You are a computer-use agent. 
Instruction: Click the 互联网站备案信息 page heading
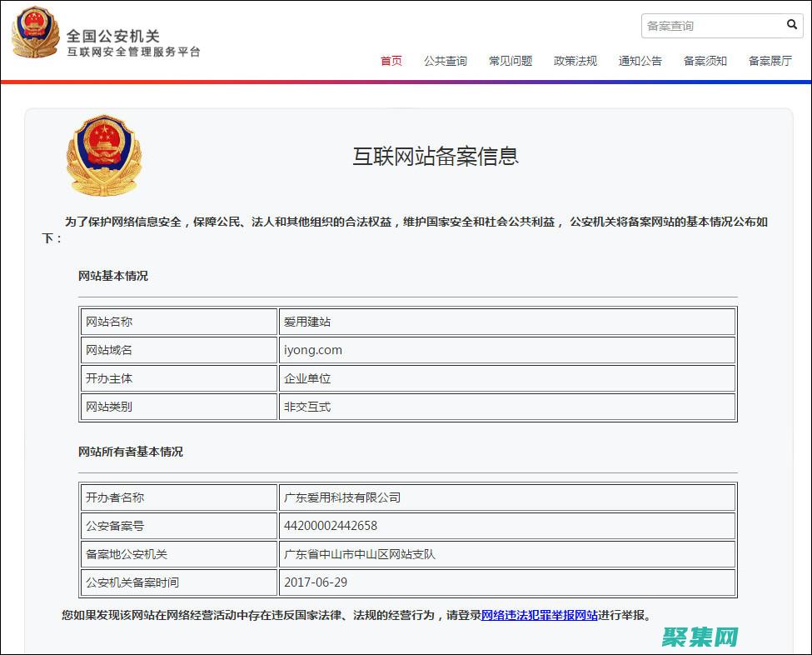tap(435, 156)
